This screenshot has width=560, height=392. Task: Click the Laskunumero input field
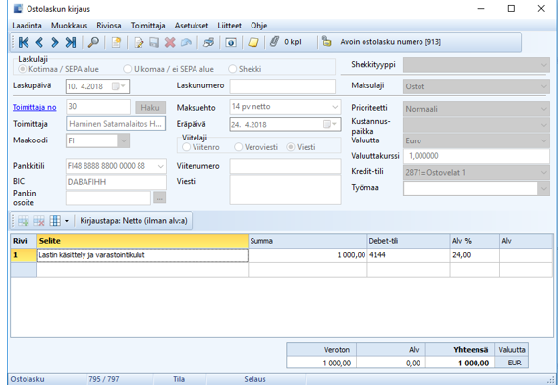click(283, 86)
